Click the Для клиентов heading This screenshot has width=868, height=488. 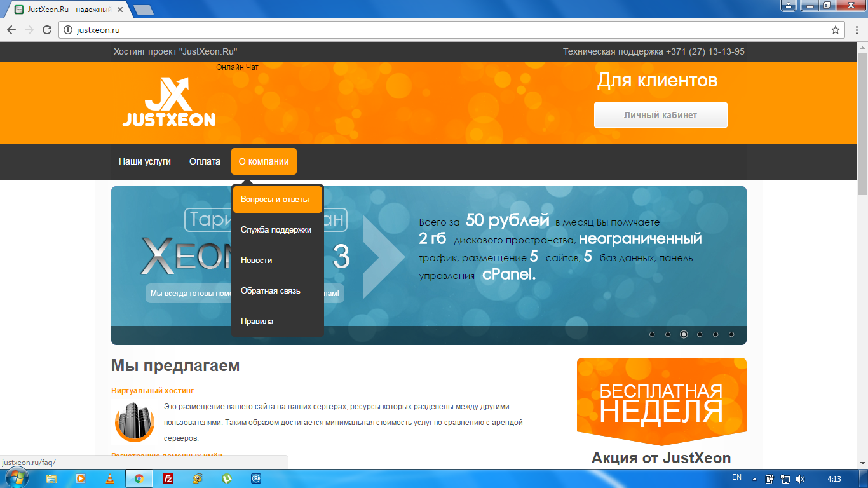(657, 81)
